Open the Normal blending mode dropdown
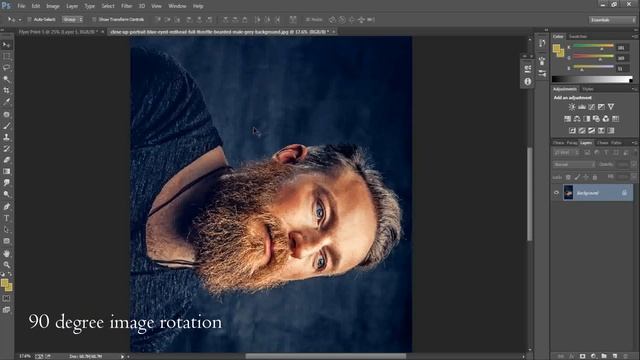The height and width of the screenshot is (360, 640). [x=573, y=164]
